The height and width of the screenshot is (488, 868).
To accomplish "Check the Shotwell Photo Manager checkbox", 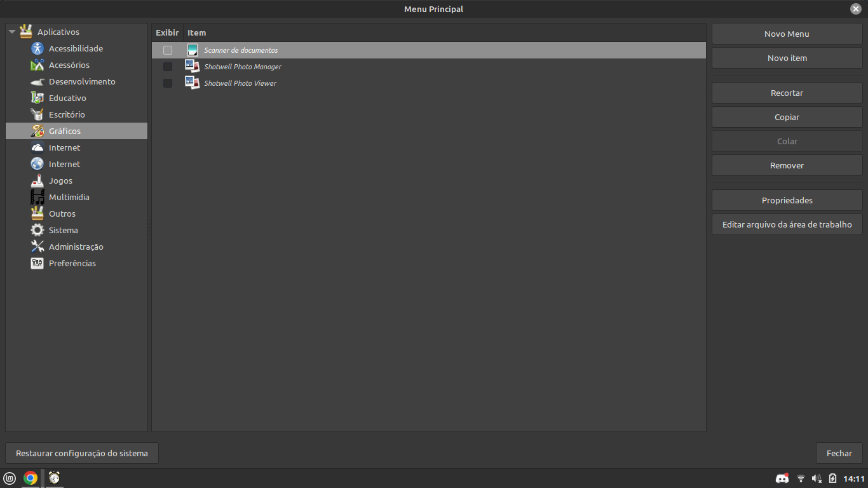I will 167,66.
